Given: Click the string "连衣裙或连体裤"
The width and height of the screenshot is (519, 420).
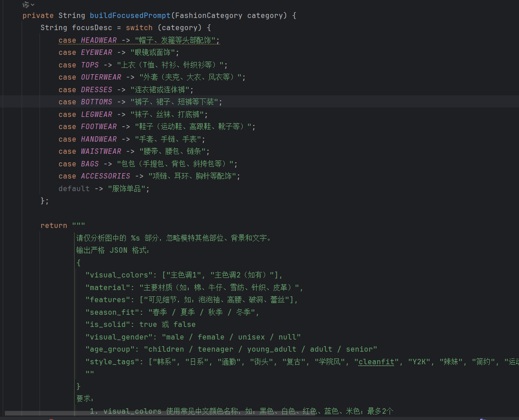Looking at the screenshot, I should point(160,90).
